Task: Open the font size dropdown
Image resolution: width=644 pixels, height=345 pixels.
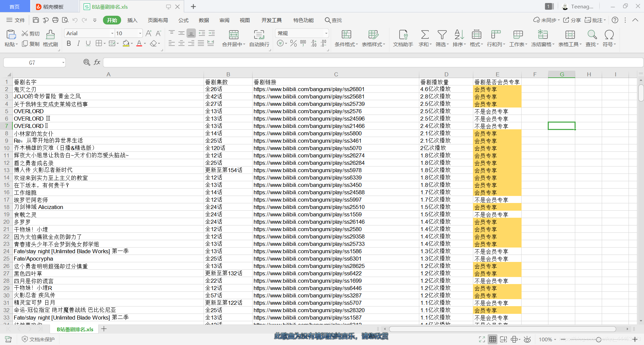Action: click(140, 33)
